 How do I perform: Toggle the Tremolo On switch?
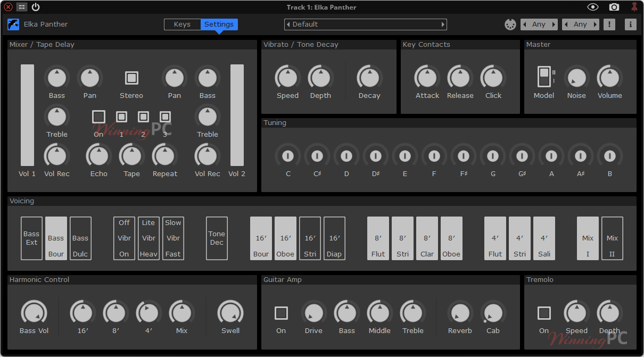coord(544,313)
